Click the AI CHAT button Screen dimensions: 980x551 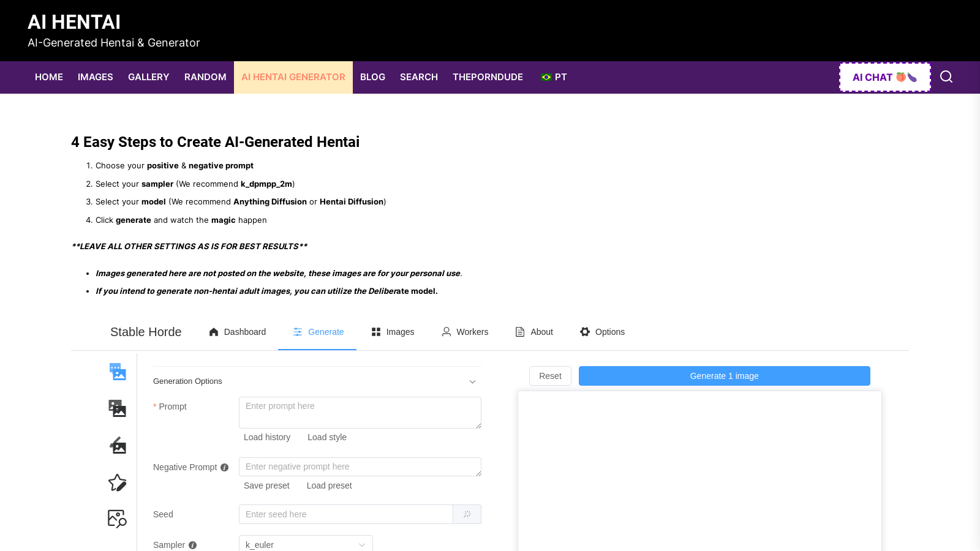tap(885, 77)
